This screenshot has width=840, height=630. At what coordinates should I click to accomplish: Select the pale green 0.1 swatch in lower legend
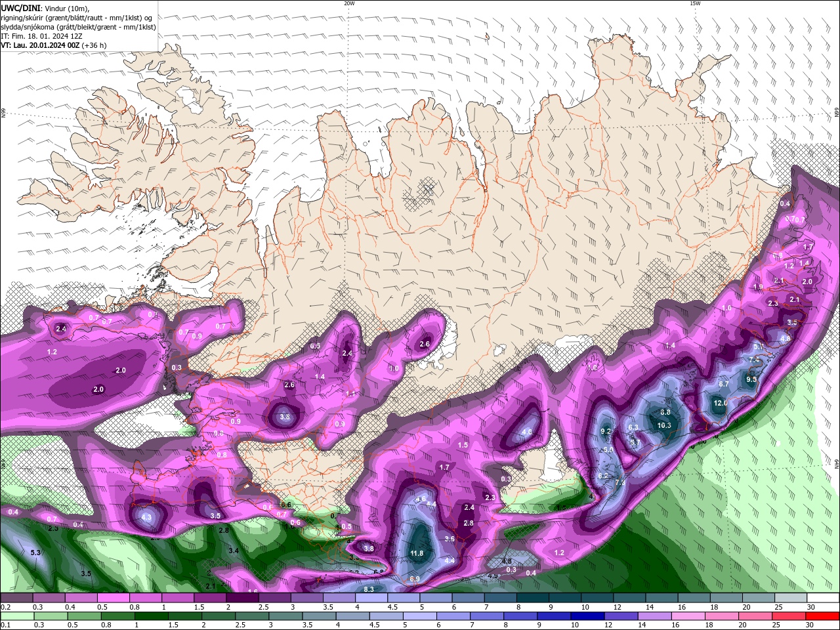17,616
